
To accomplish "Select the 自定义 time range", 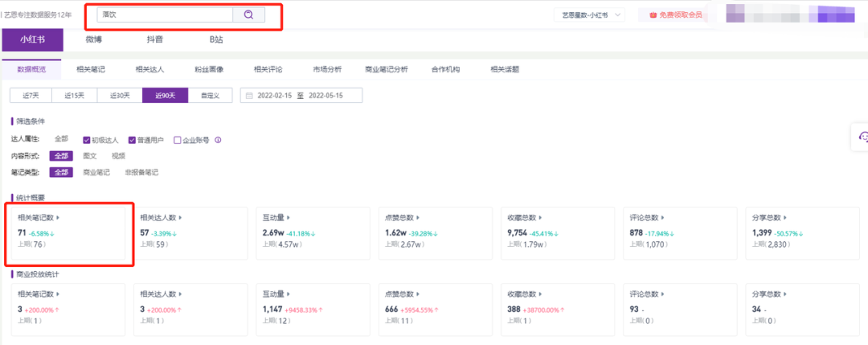I will click(x=210, y=95).
